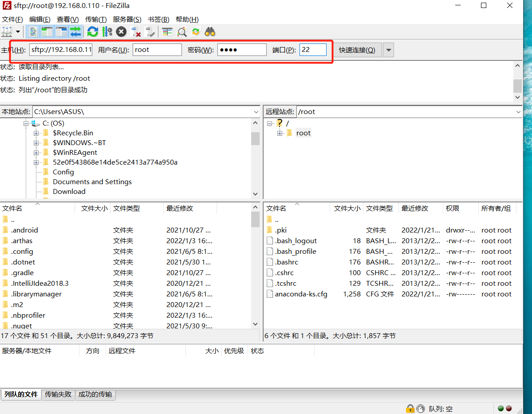Open Site Manager dropdown arrow

pyautogui.click(x=18, y=32)
